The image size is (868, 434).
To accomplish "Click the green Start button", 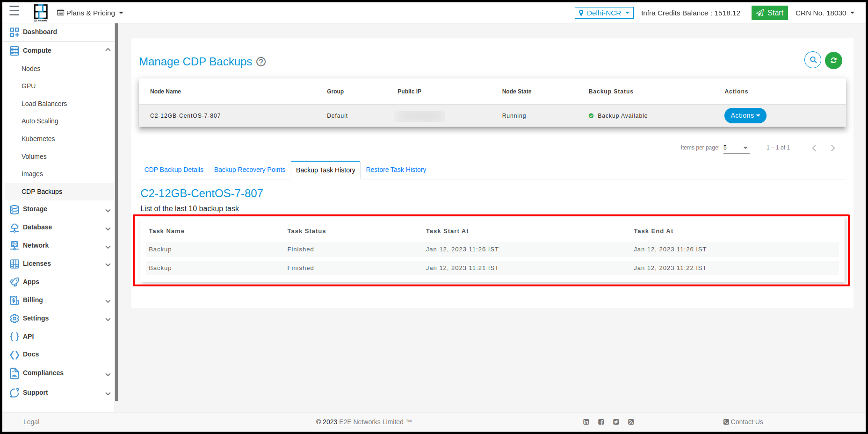I will pyautogui.click(x=769, y=13).
